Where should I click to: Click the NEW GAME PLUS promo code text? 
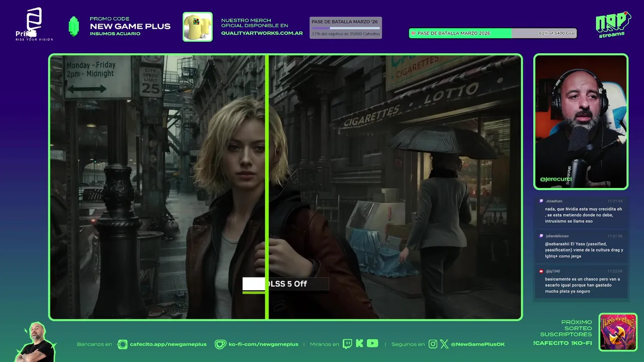[130, 26]
